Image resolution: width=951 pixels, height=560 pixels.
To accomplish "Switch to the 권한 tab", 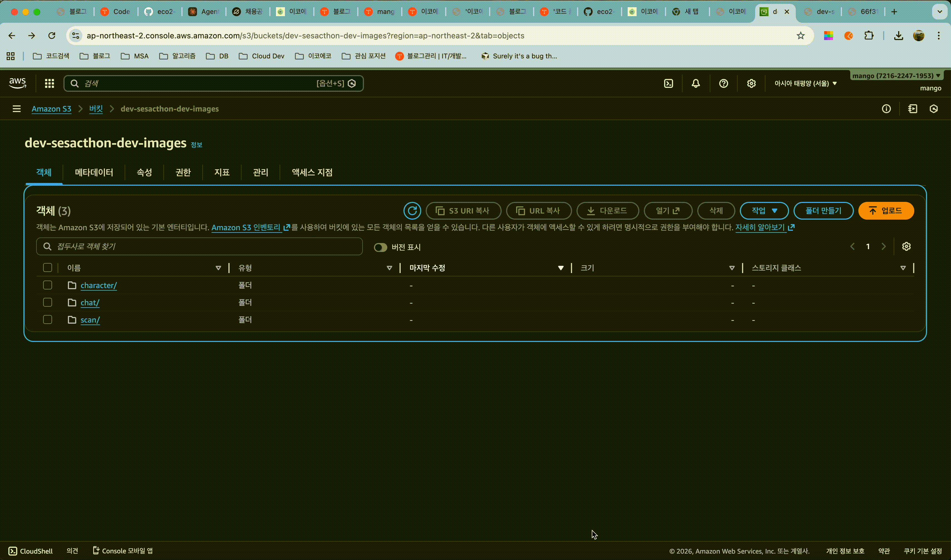I will pos(183,172).
